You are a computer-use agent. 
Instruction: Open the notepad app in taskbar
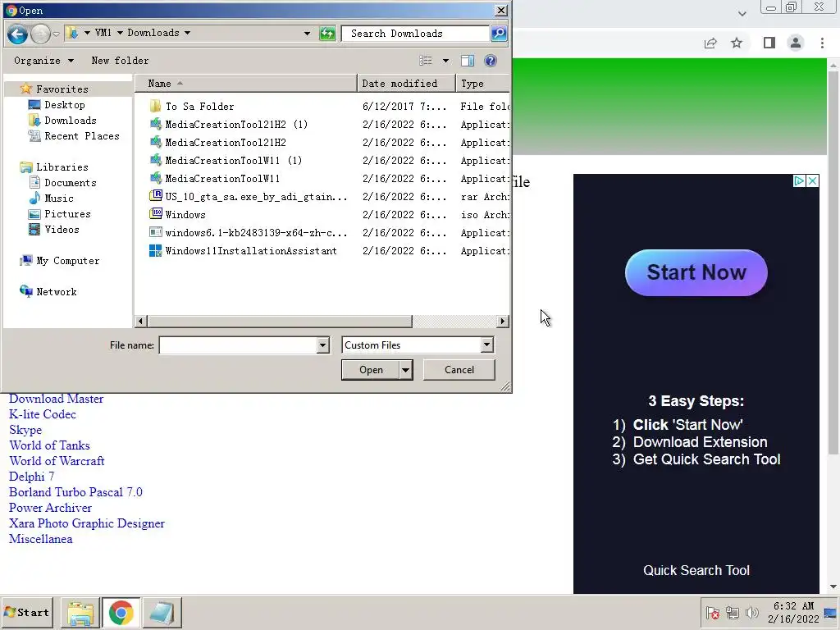[x=162, y=613]
